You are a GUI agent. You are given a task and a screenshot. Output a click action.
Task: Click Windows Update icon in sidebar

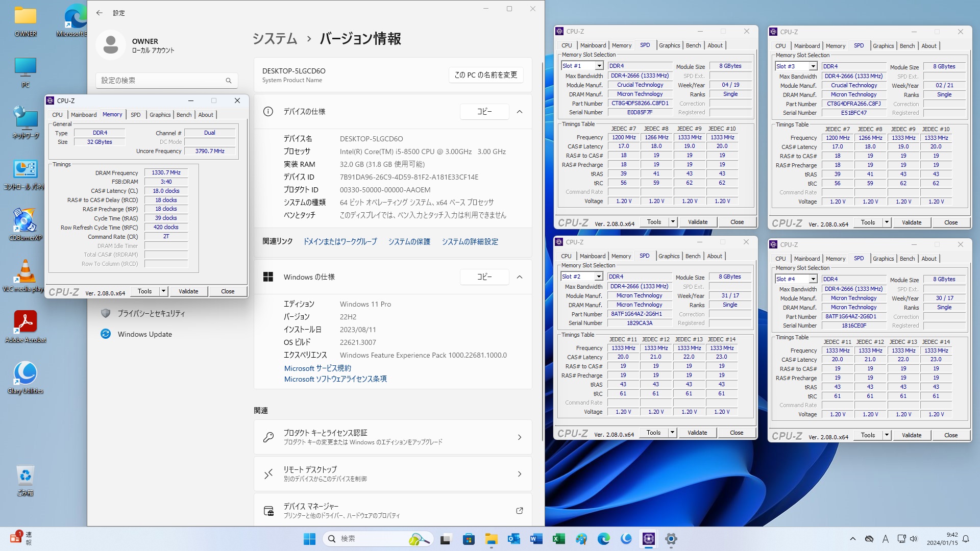click(x=106, y=334)
